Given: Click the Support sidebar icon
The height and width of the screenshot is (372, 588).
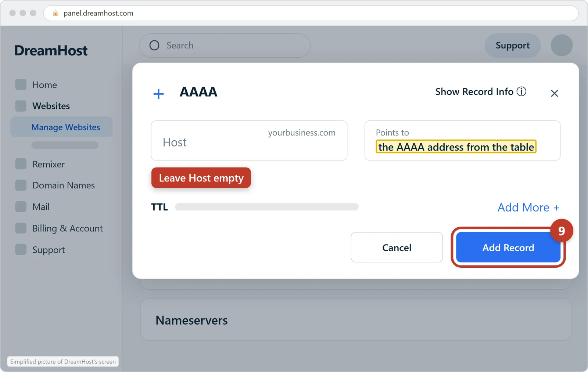Looking at the screenshot, I should click(x=21, y=249).
